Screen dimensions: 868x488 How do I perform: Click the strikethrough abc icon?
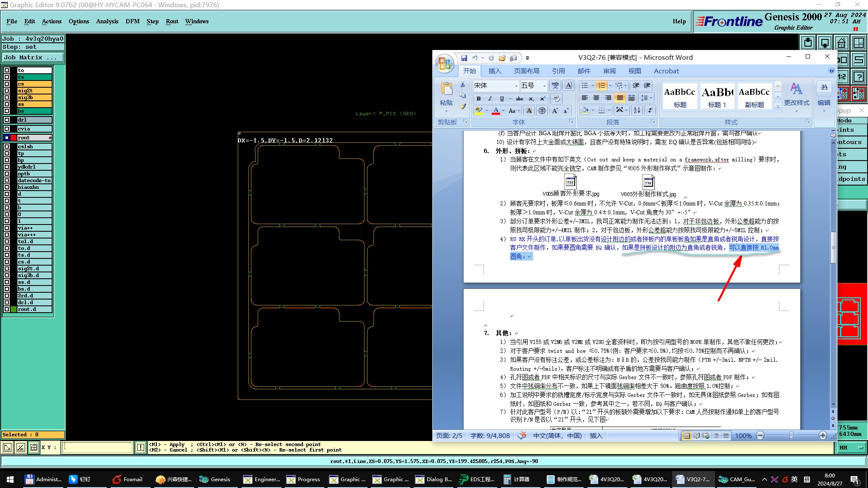tap(519, 99)
